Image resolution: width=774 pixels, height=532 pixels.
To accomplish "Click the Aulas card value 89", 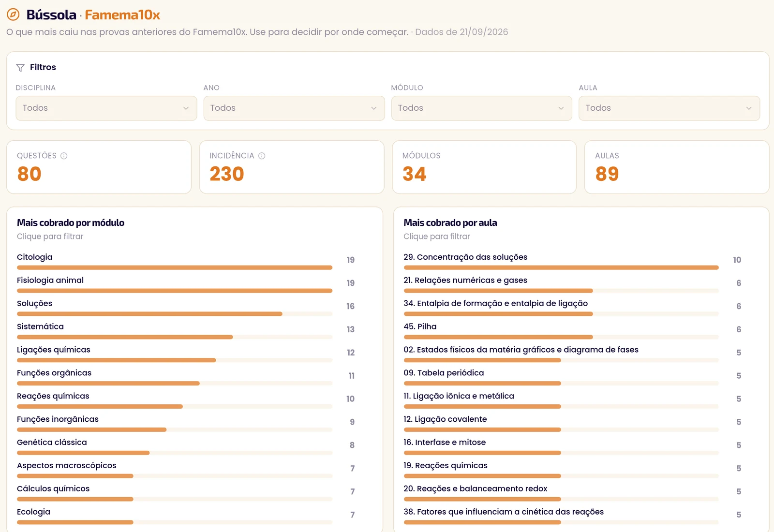I will pyautogui.click(x=607, y=174).
